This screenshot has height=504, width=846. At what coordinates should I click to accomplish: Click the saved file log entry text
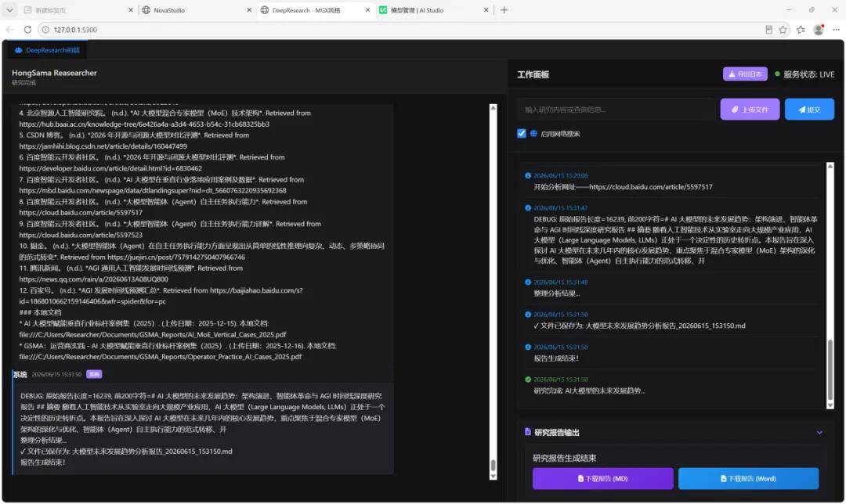pyautogui.click(x=639, y=326)
